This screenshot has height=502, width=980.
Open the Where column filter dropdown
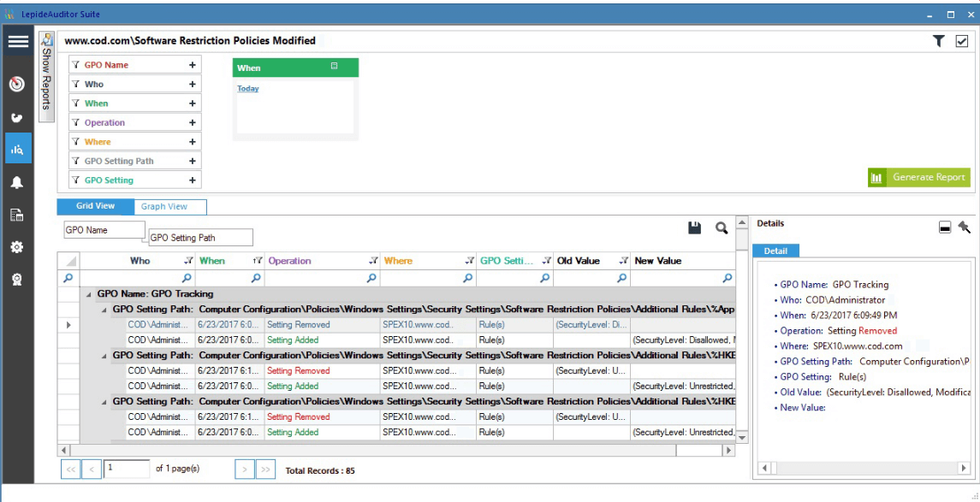469,261
